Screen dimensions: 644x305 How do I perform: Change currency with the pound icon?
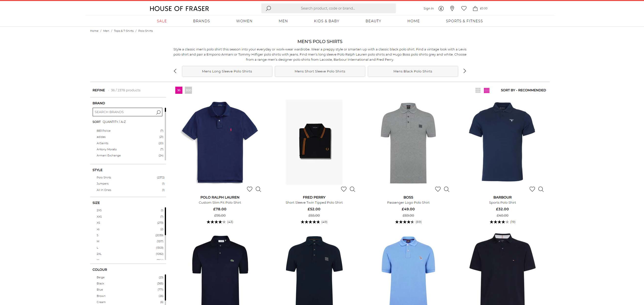[441, 9]
